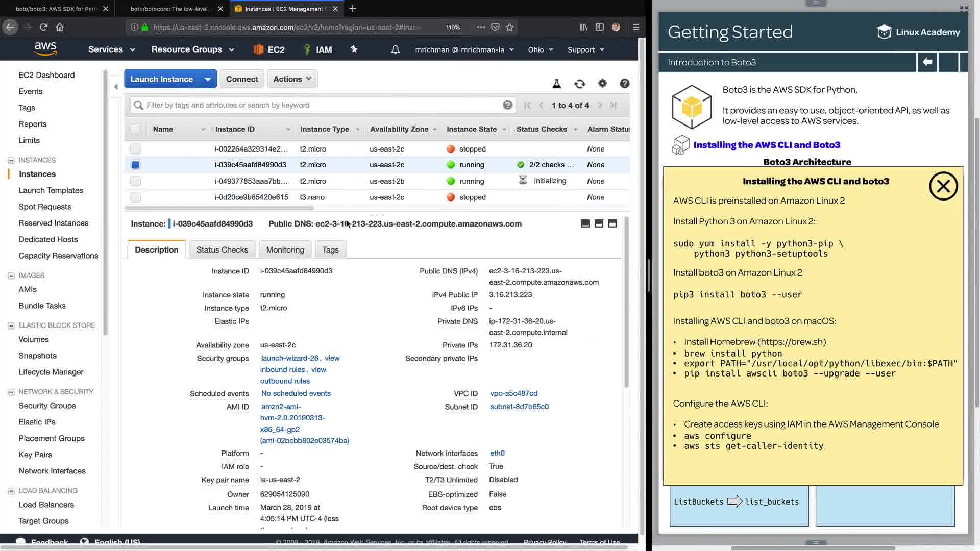Click the back arrow in Introduction to Boto3
980x551 pixels.
point(927,62)
